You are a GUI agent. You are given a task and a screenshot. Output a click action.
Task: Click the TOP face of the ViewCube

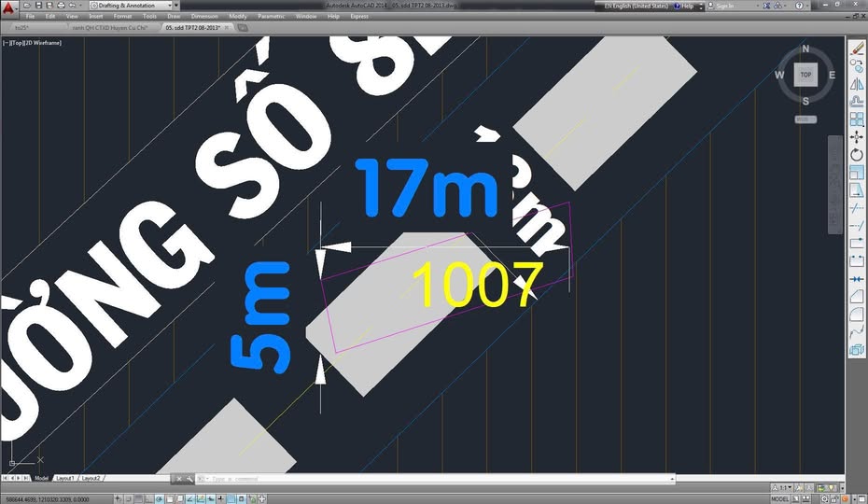click(805, 75)
